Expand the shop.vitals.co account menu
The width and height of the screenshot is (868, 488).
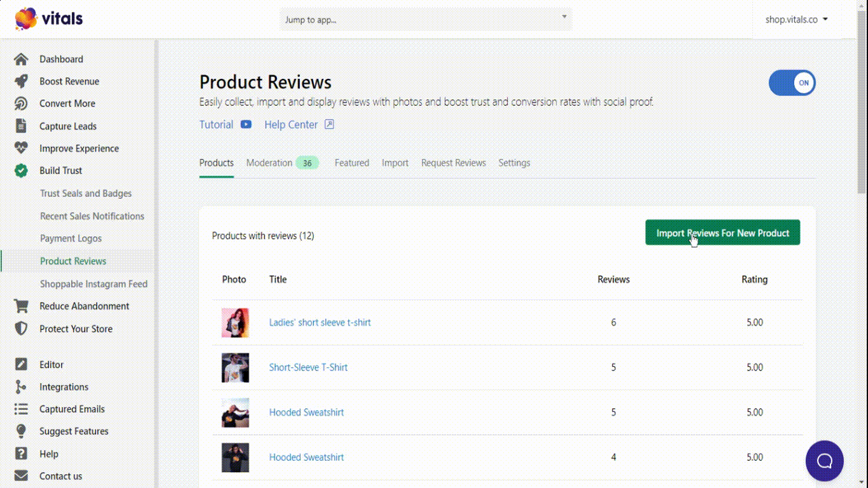(x=796, y=20)
